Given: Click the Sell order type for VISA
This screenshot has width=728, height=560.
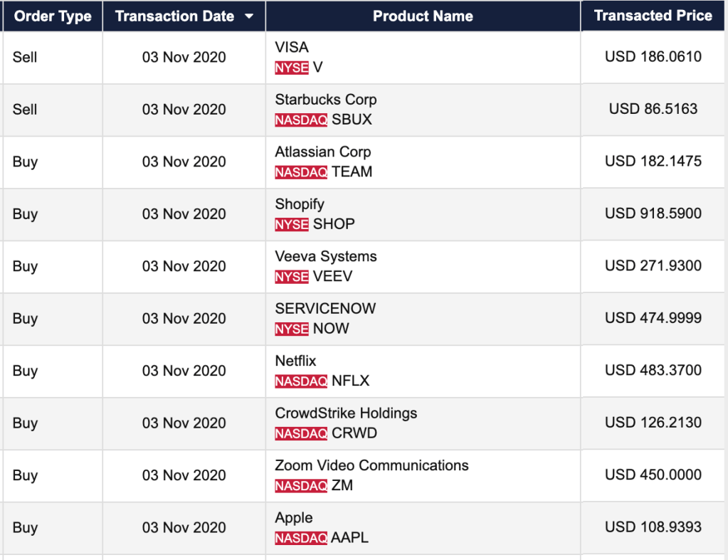Looking at the screenshot, I should 25,57.
